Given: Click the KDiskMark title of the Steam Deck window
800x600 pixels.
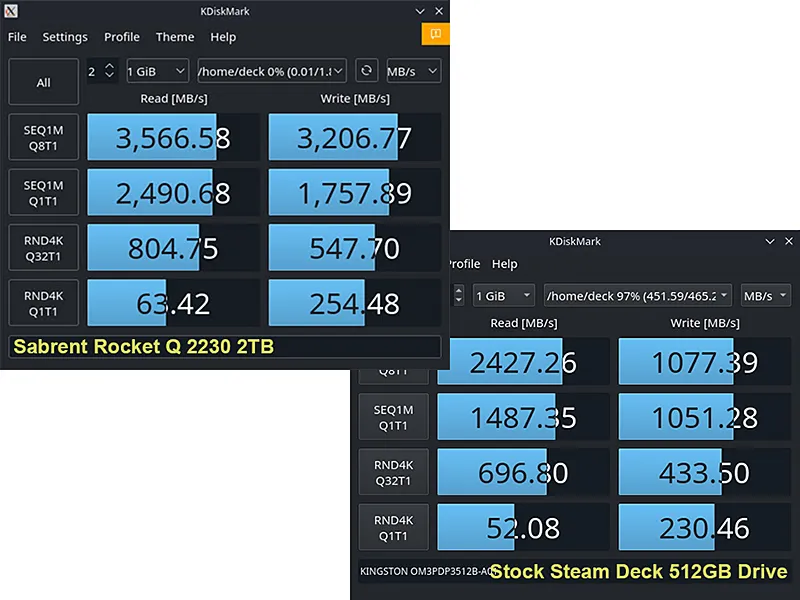Looking at the screenshot, I should tap(575, 241).
